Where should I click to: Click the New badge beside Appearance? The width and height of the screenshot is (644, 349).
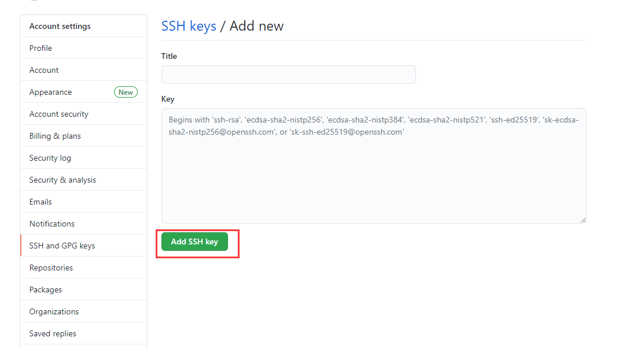[126, 92]
